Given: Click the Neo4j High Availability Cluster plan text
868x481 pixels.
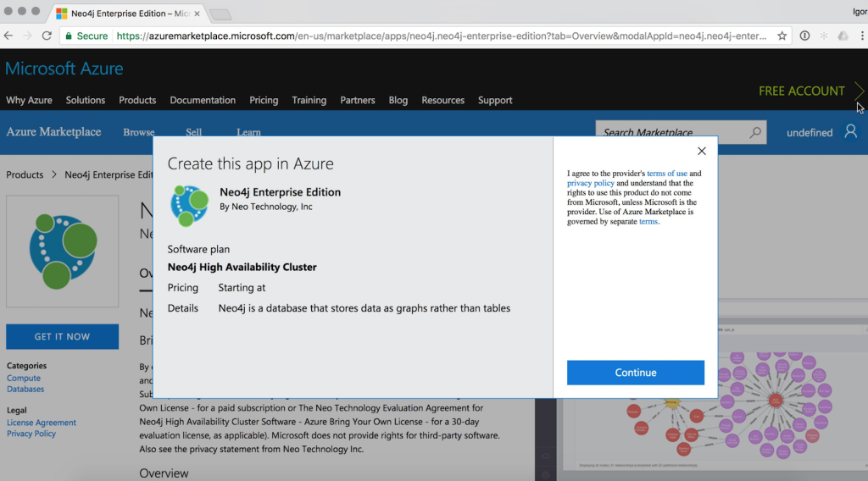Looking at the screenshot, I should point(242,267).
